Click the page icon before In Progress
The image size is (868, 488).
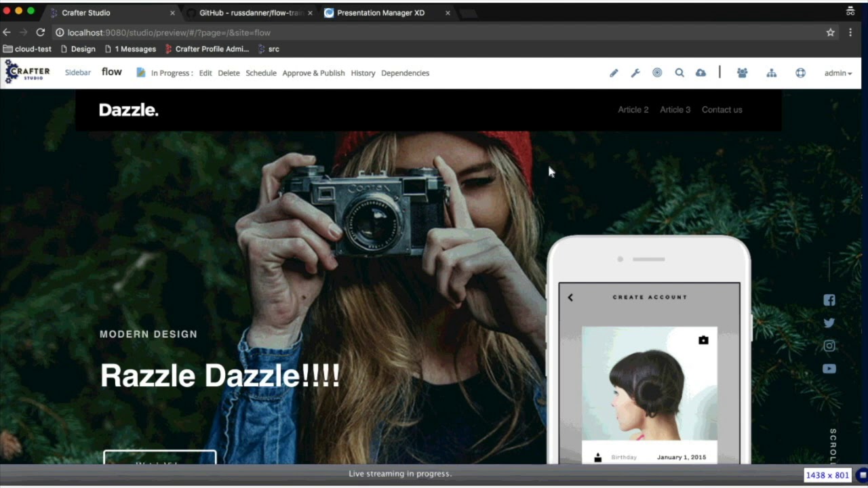[x=140, y=73]
